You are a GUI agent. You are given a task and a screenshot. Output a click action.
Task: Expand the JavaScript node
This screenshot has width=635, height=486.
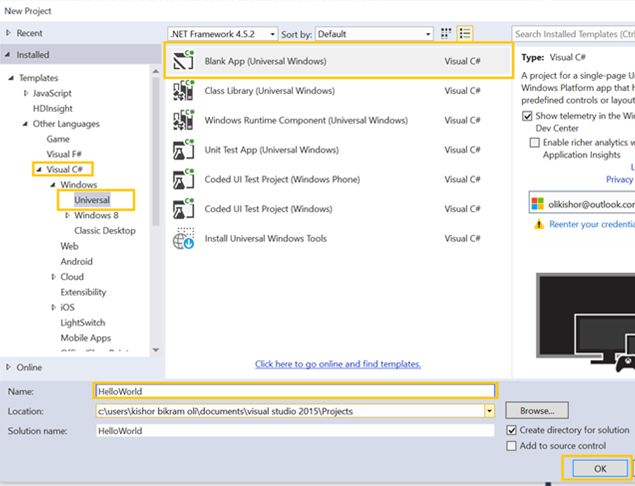pos(26,93)
